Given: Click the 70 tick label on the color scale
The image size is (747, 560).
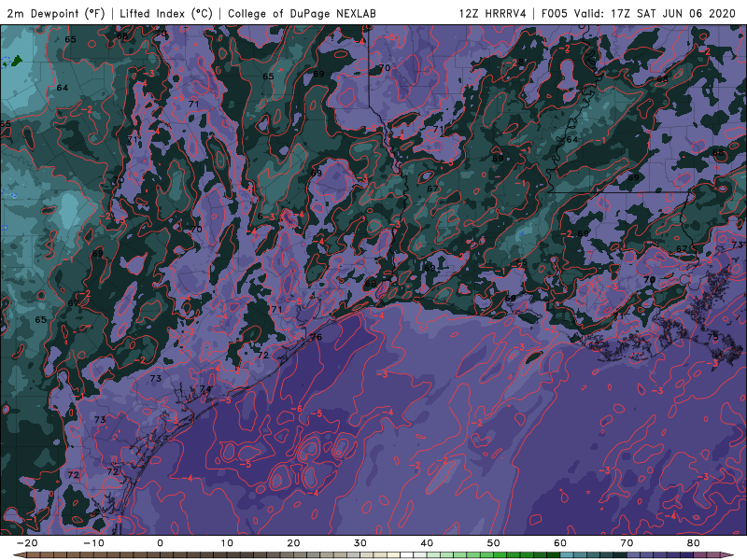Looking at the screenshot, I should click(627, 543).
